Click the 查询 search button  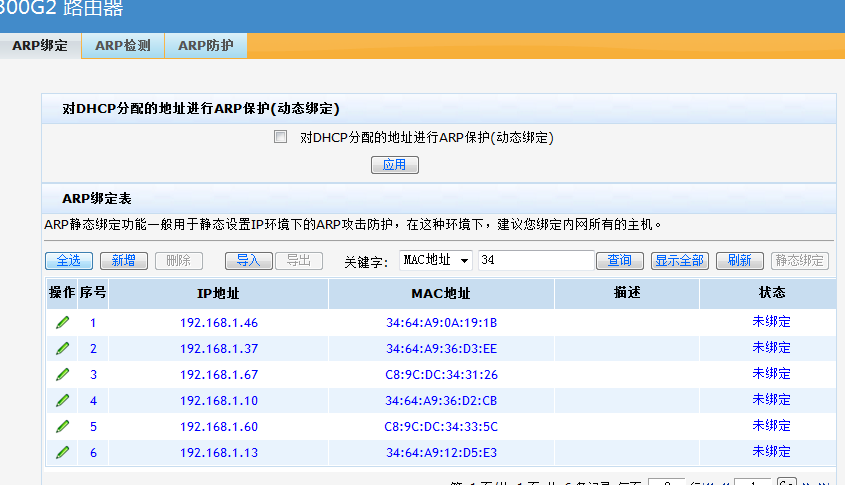(x=620, y=260)
